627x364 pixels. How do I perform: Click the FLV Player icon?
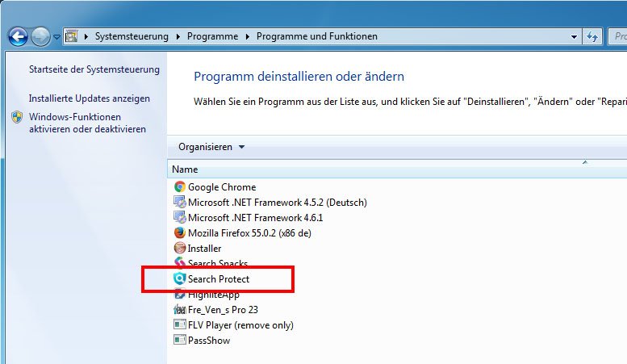click(179, 324)
